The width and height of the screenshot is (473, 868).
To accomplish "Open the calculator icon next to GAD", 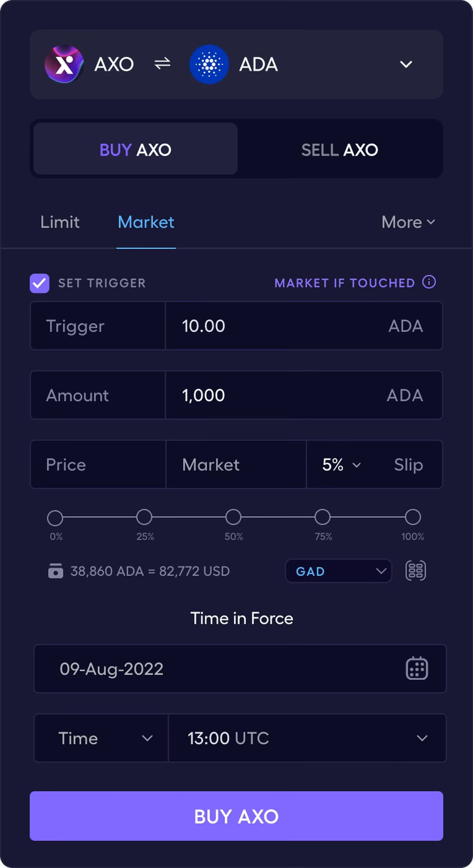I will tap(416, 571).
